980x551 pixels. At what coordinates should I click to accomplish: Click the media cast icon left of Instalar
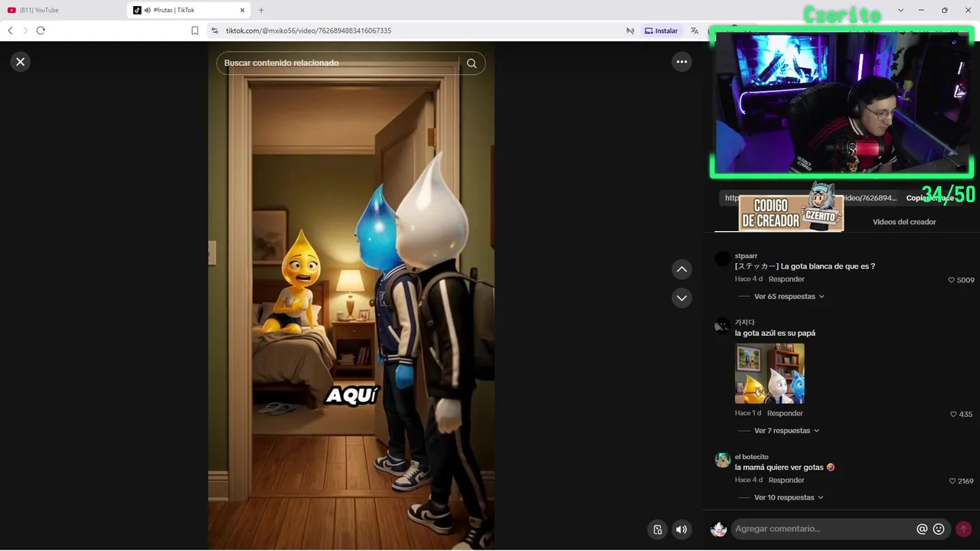[x=630, y=31]
